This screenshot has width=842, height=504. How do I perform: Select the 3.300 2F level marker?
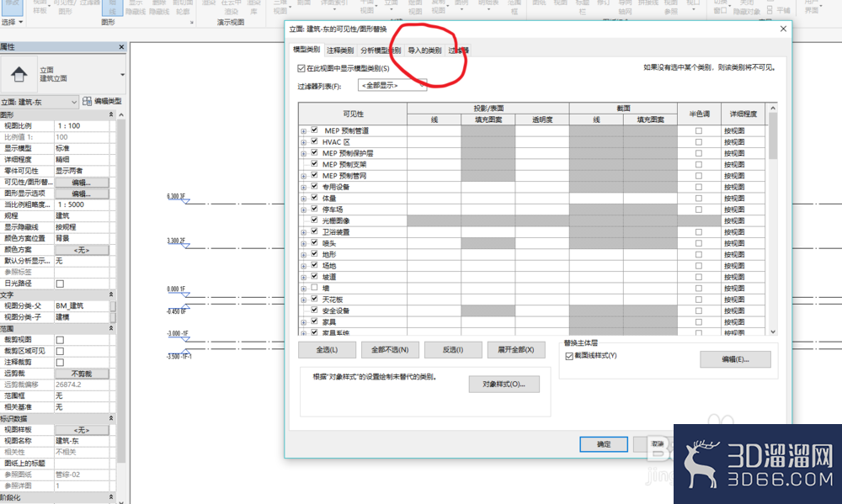pos(178,242)
